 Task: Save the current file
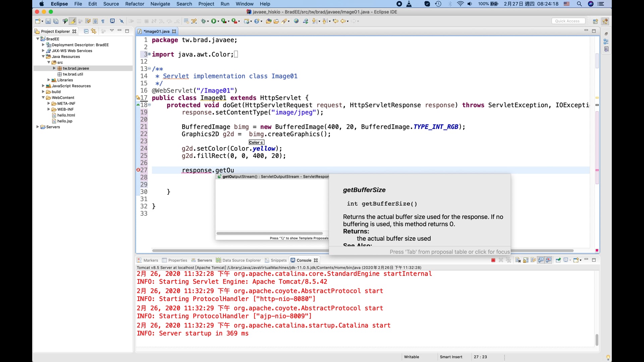[48, 21]
